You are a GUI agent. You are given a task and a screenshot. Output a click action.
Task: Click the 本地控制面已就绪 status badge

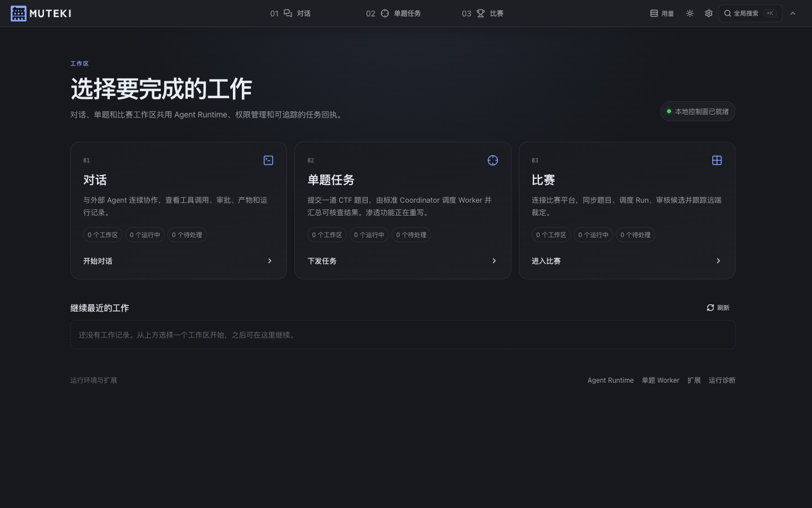(698, 111)
